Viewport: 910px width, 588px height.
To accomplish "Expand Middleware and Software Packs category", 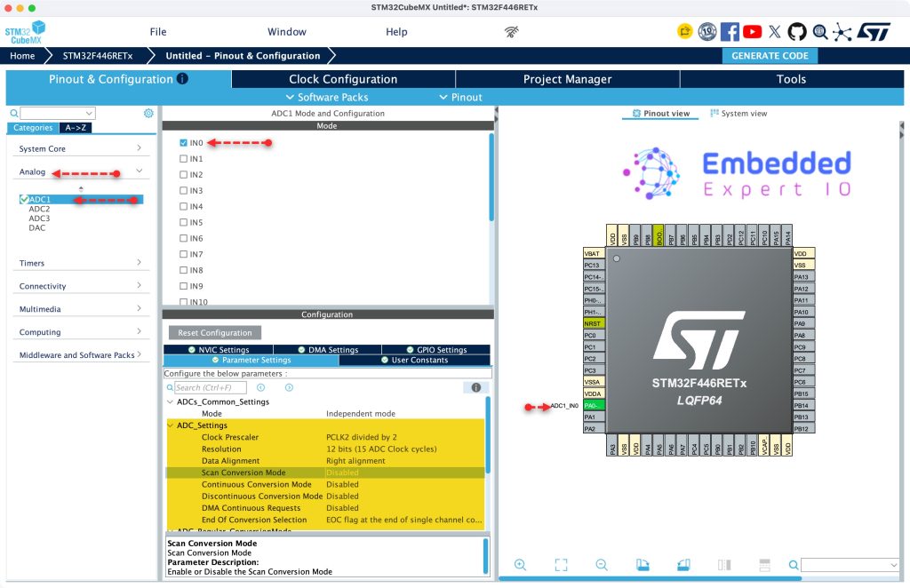I will click(80, 355).
